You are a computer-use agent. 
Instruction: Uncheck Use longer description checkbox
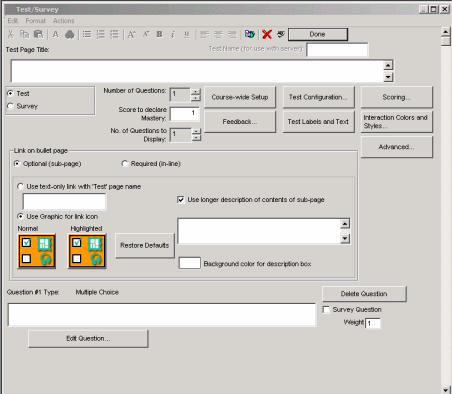pyautogui.click(x=181, y=200)
